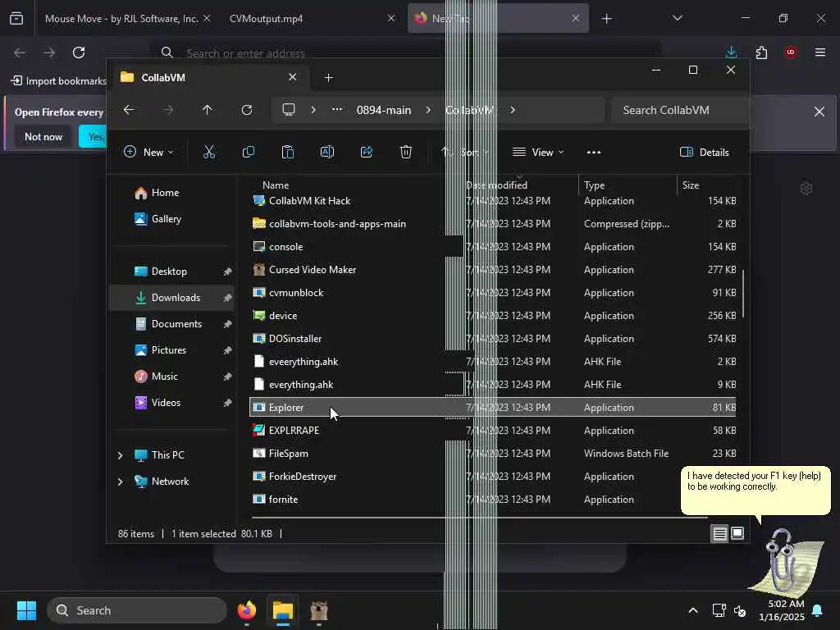
Task: Click chevron after 0894-main breadcrumb
Action: click(x=428, y=110)
